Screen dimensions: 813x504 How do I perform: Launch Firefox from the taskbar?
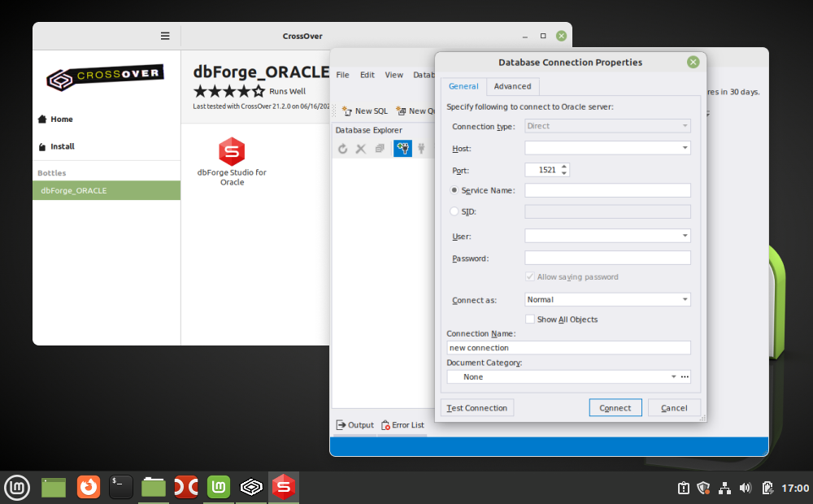tap(88, 488)
